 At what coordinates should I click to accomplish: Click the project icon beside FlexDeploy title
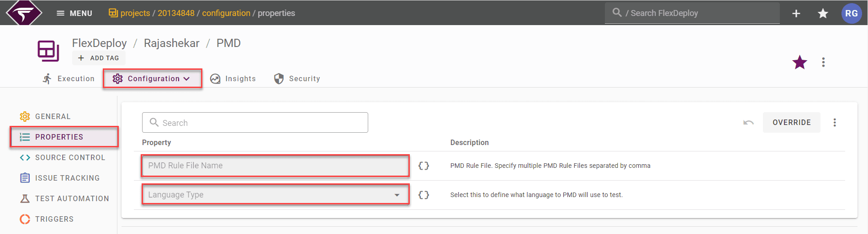[x=48, y=51]
